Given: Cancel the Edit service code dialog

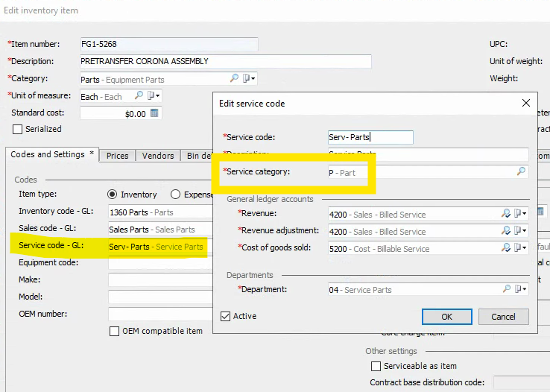Looking at the screenshot, I should pyautogui.click(x=503, y=317).
